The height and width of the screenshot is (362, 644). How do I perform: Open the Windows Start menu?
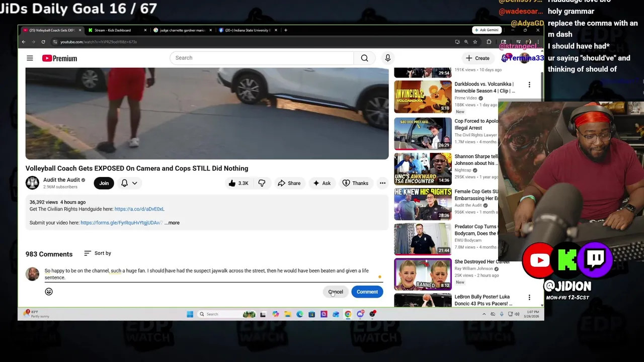(x=190, y=314)
